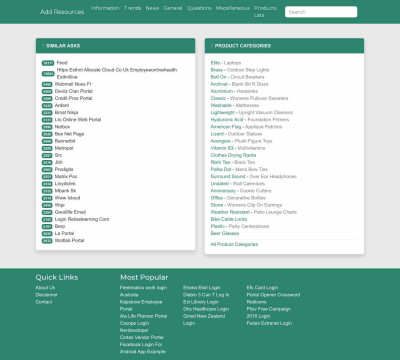Open the Information menu

click(105, 8)
